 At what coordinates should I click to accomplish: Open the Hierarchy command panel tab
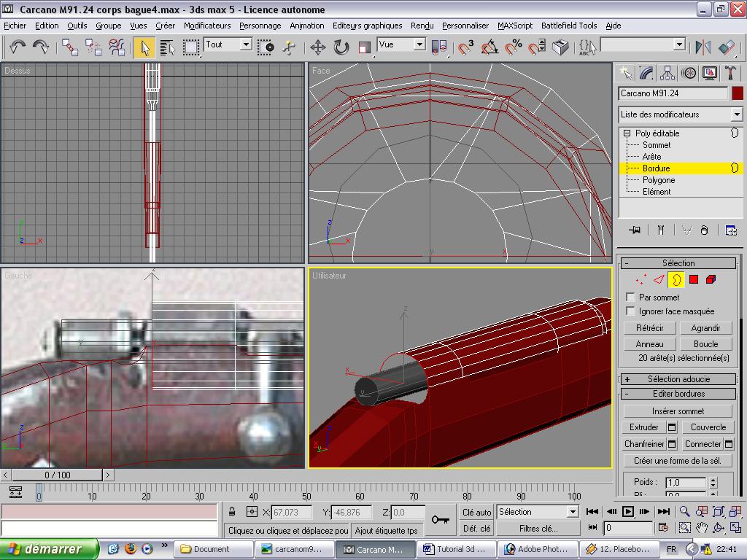[x=667, y=73]
